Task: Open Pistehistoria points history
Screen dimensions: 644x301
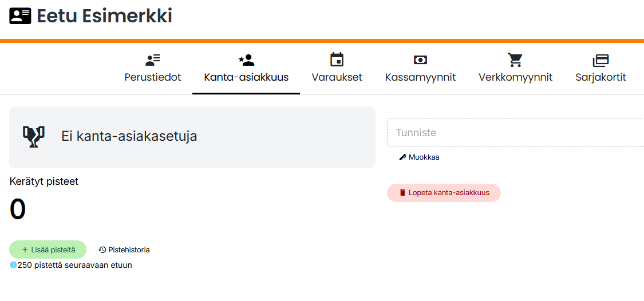Action: [124, 249]
